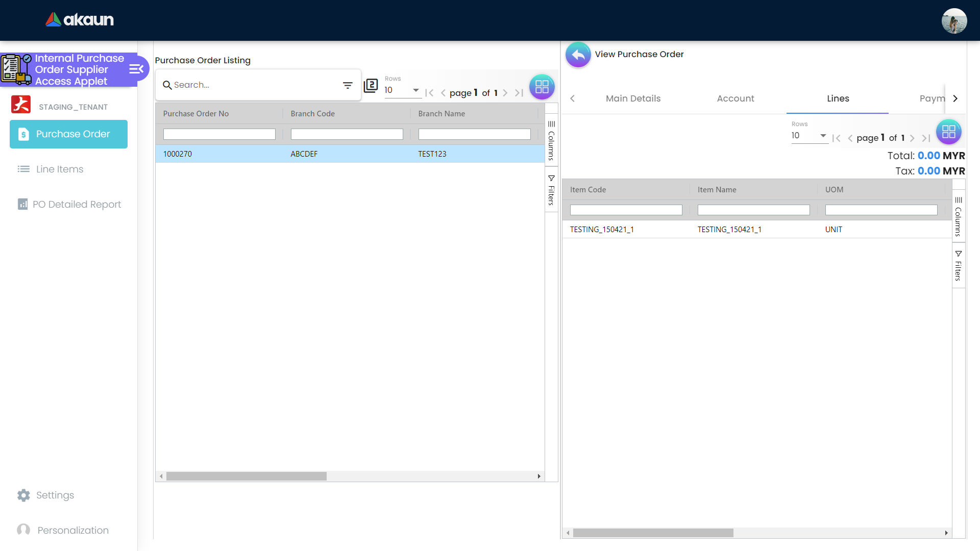980x551 pixels.
Task: Expand the Rows dropdown in Lines panel
Action: pyautogui.click(x=809, y=136)
